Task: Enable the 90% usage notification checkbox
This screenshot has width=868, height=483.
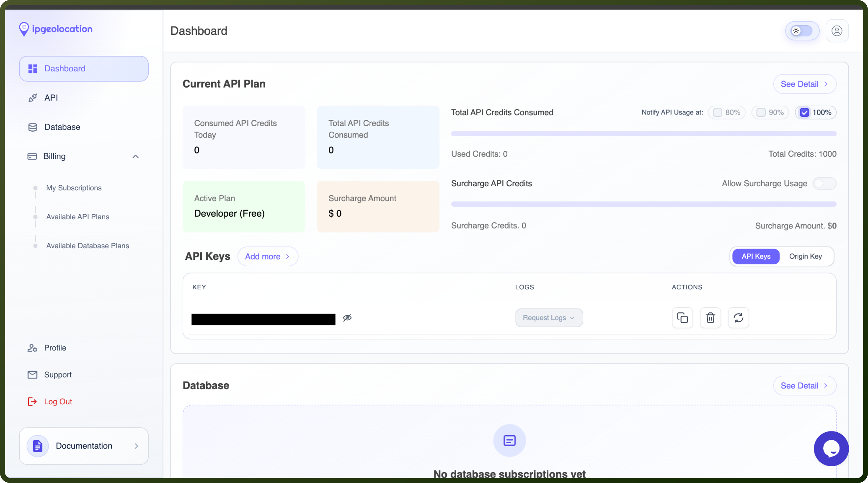Action: 761,112
